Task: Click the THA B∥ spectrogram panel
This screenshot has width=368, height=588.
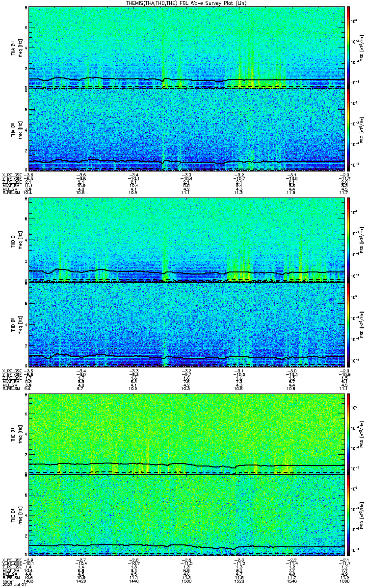Action: coord(187,130)
